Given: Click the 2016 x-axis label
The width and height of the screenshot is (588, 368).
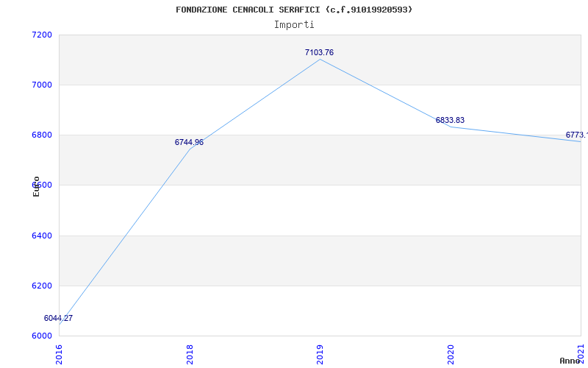Looking at the screenshot, I should pyautogui.click(x=60, y=354).
